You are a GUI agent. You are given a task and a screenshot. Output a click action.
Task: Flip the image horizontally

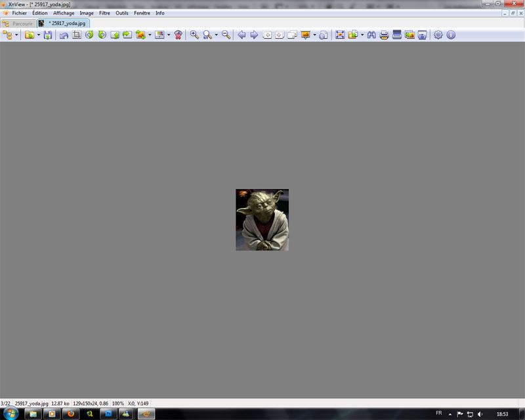[127, 35]
